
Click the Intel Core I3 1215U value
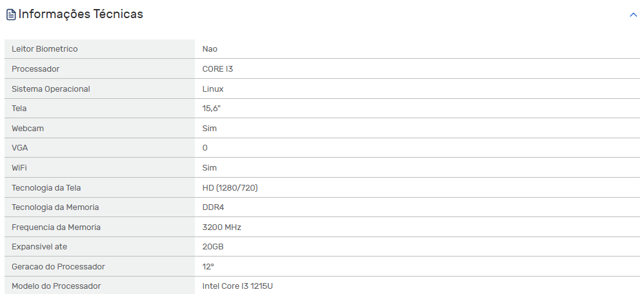point(237,286)
